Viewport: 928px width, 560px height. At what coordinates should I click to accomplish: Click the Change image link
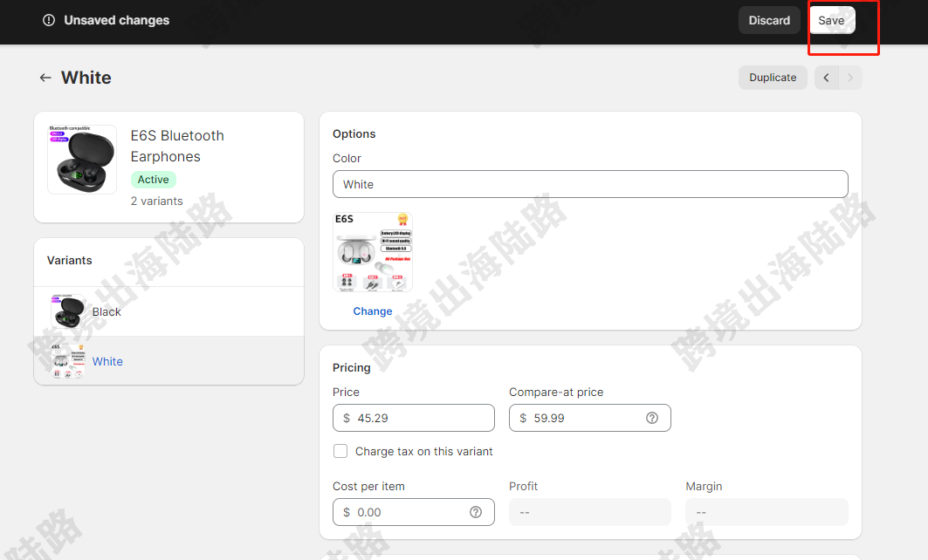[372, 311]
